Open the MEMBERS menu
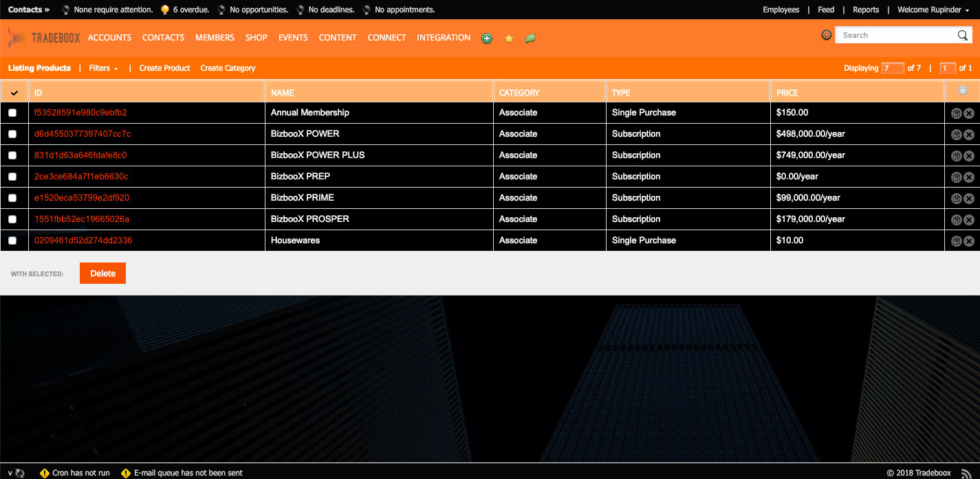This screenshot has width=980, height=479. (215, 38)
